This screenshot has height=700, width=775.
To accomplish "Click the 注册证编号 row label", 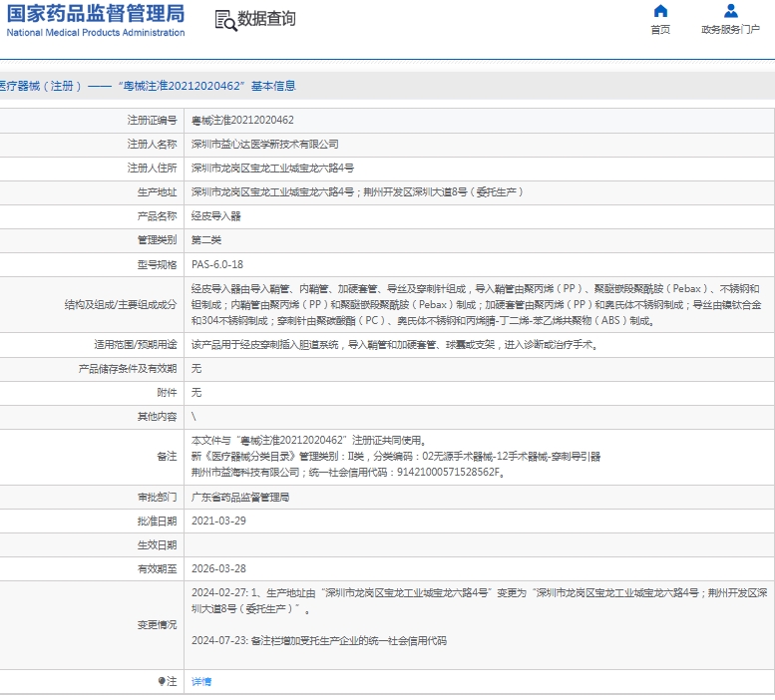I will click(x=152, y=120).
